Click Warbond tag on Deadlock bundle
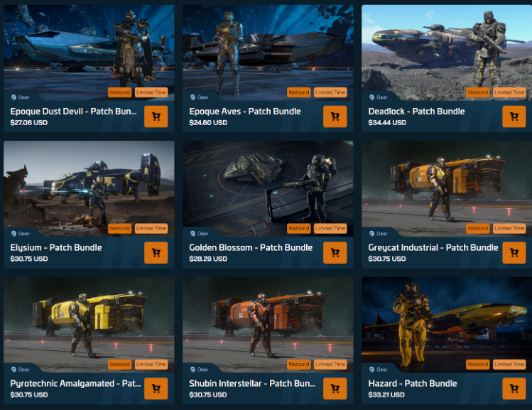Screen dimensions: 532x410 pos(478,92)
